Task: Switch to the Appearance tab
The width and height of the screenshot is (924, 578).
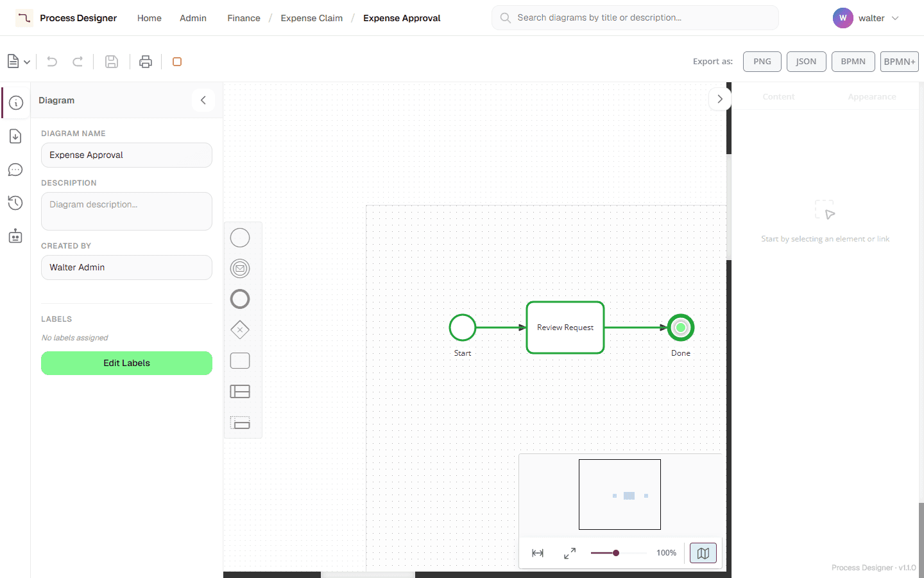Action: point(872,96)
